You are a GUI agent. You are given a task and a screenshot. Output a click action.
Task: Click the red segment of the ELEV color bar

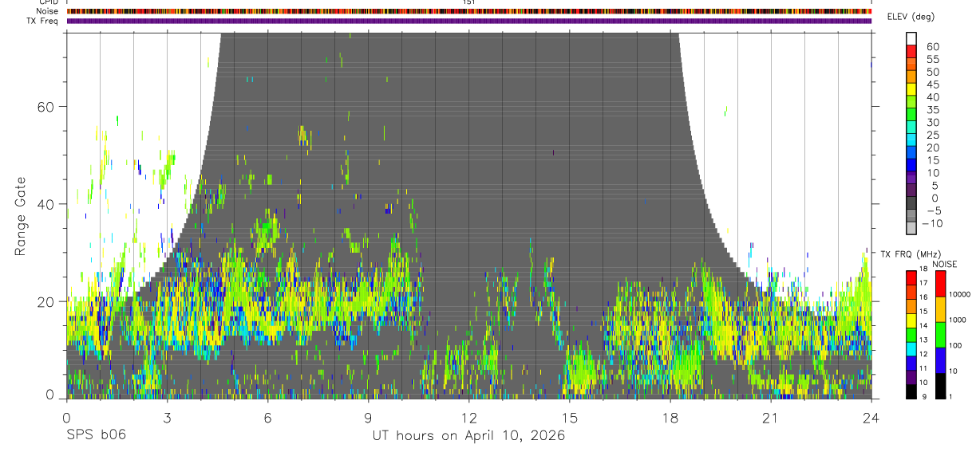tap(911, 50)
